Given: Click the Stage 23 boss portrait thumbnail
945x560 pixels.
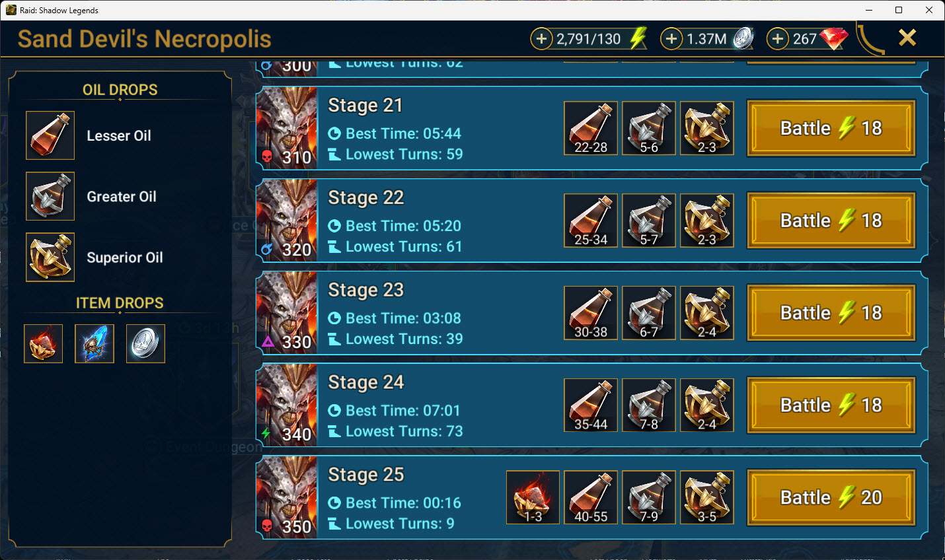Looking at the screenshot, I should click(x=286, y=313).
